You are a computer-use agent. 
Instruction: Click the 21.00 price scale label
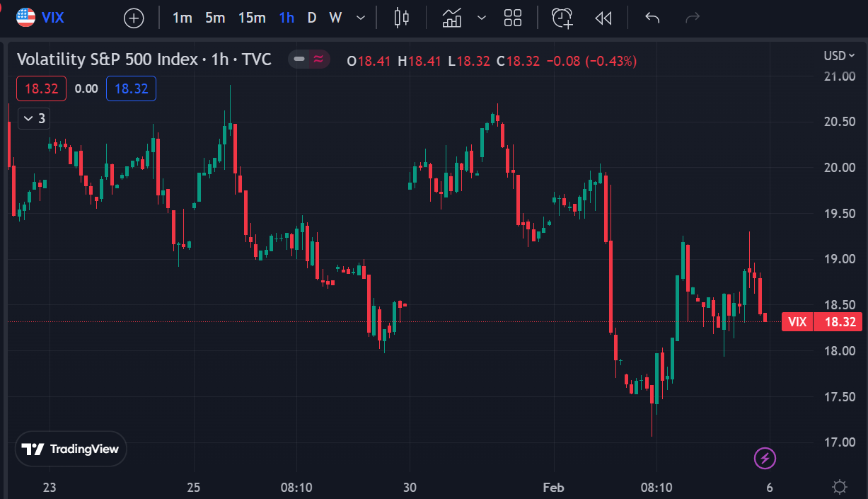840,76
